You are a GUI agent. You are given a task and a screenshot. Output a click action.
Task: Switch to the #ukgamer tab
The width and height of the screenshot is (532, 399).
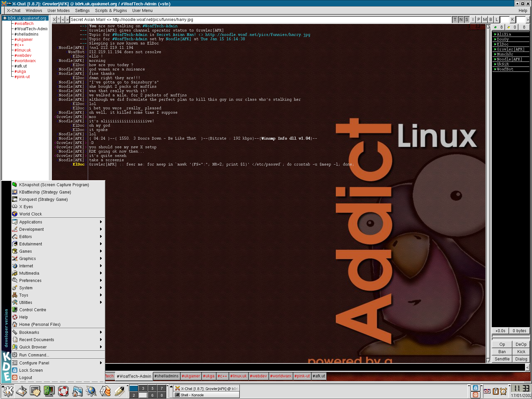(x=191, y=376)
